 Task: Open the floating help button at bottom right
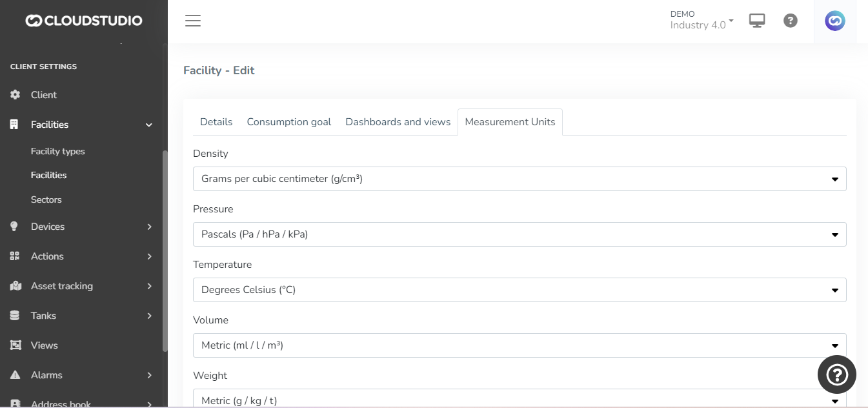coord(836,374)
